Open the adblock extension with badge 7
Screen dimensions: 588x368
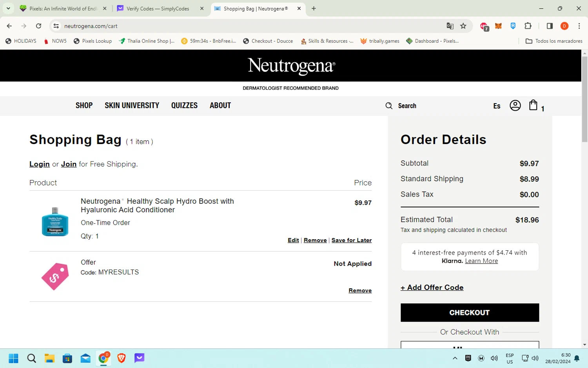(484, 26)
